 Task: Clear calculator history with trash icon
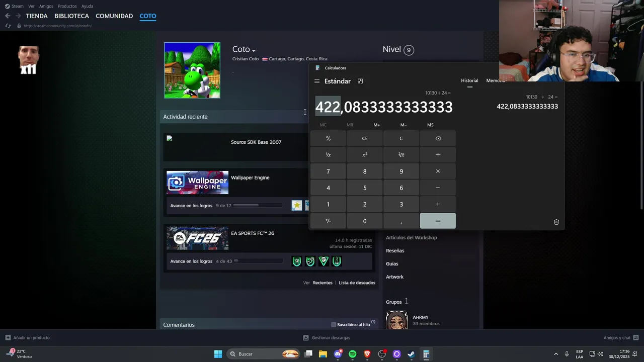556,222
